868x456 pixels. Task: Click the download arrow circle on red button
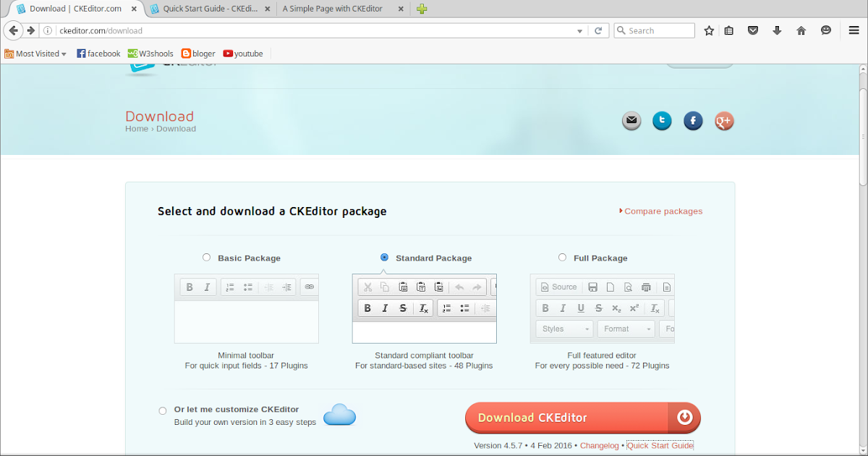coord(684,418)
